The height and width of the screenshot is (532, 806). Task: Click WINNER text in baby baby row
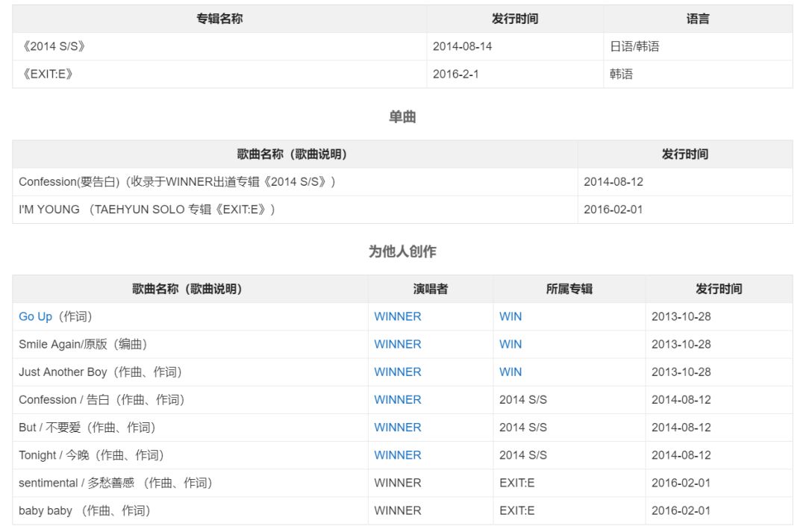coord(397,511)
